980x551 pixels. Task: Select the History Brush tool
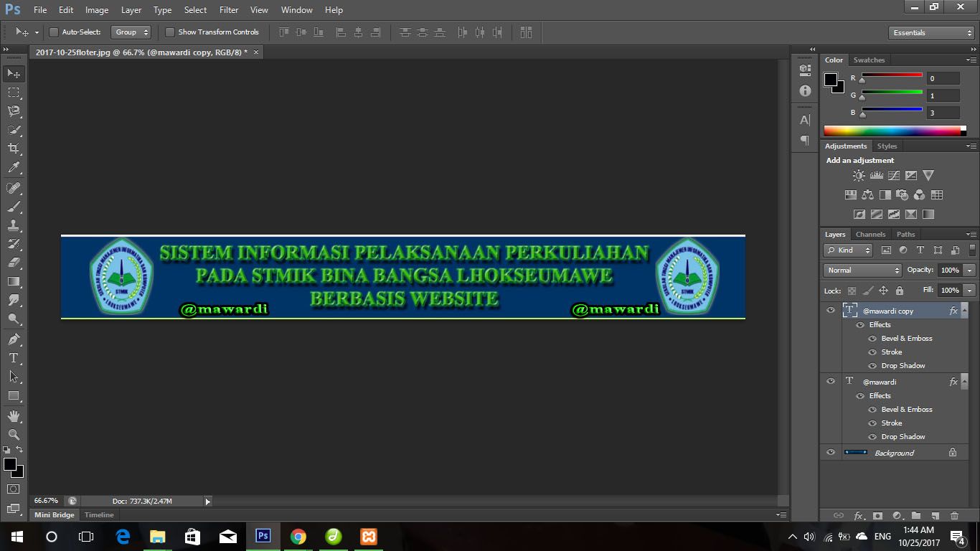click(x=14, y=244)
